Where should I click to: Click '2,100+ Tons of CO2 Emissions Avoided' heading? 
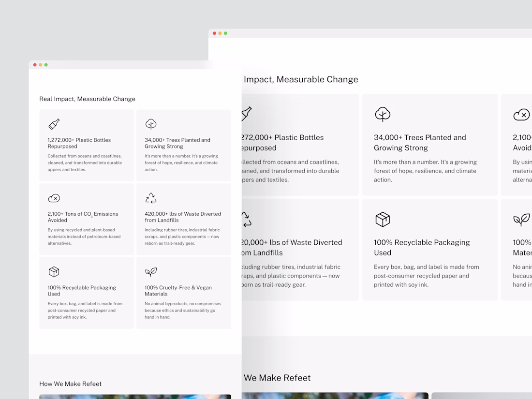(x=83, y=217)
